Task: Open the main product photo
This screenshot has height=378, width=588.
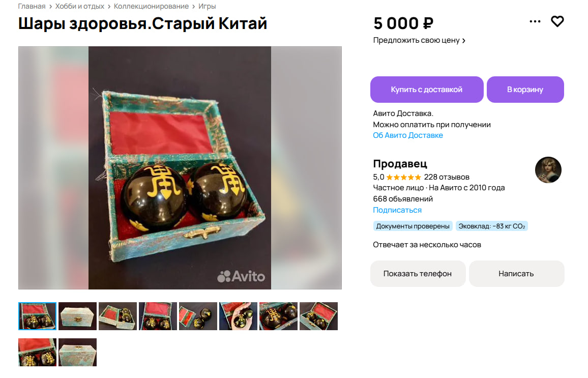Action: 180,167
